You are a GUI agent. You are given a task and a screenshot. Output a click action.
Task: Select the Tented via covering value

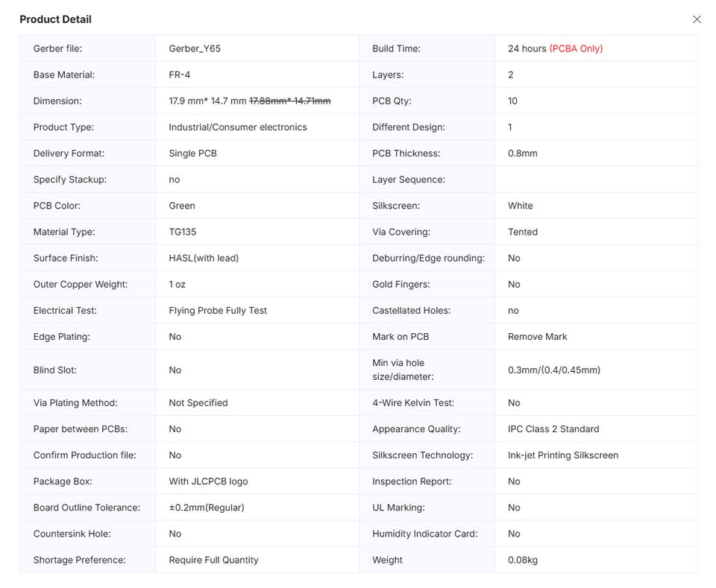523,232
